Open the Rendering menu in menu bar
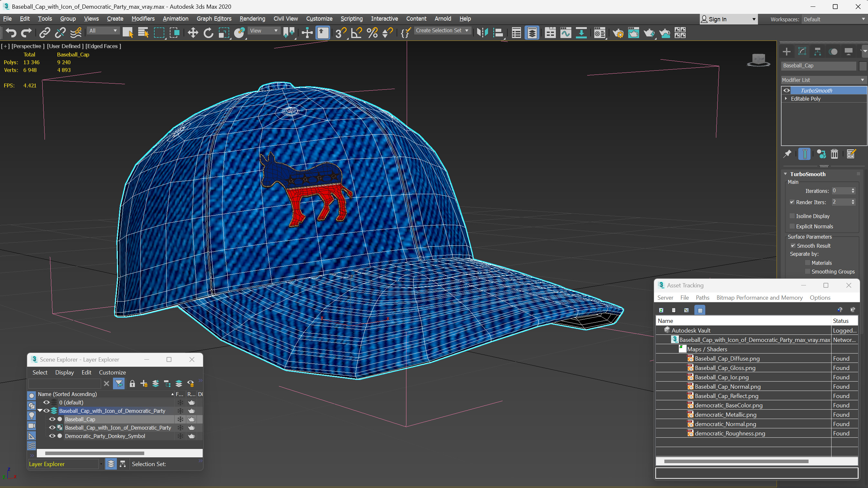 coord(252,18)
